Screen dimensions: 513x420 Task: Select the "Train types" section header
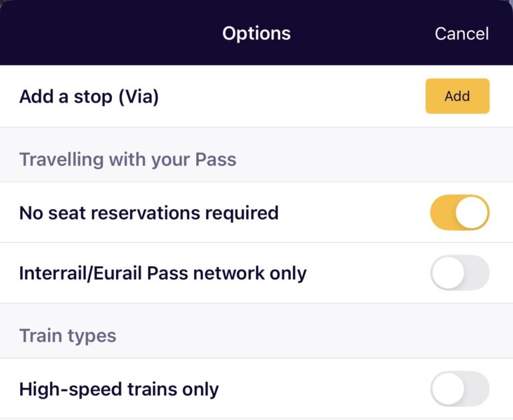67,335
